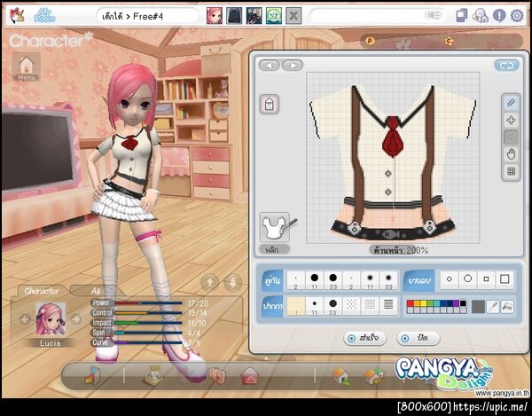Click the red mailbox house icon
This screenshot has height=416, width=532.
[250, 376]
